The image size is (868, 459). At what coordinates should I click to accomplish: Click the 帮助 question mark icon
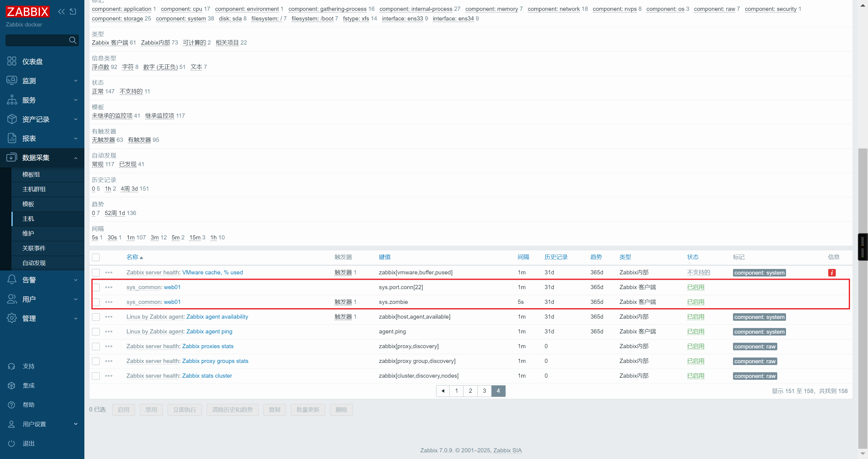coord(11,404)
